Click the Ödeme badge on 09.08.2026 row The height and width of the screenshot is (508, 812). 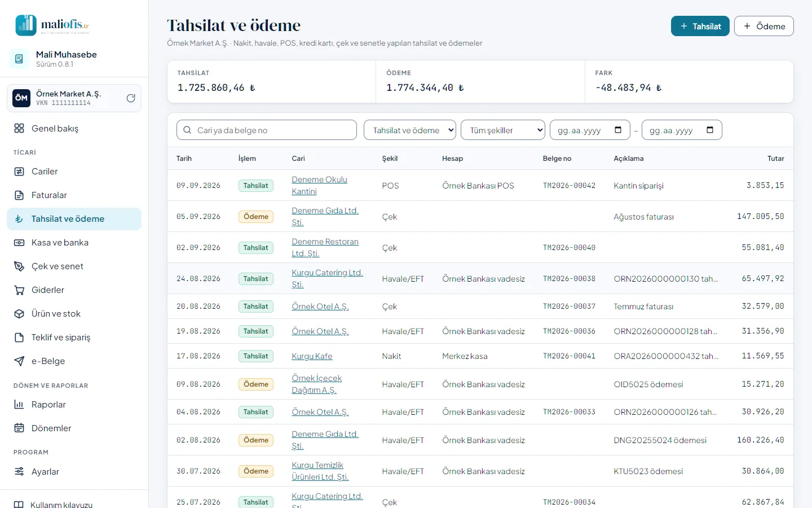pyautogui.click(x=255, y=384)
